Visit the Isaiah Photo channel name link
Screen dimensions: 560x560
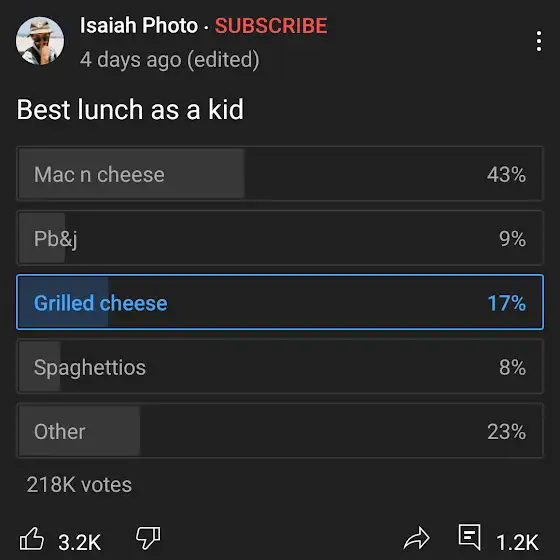click(139, 25)
